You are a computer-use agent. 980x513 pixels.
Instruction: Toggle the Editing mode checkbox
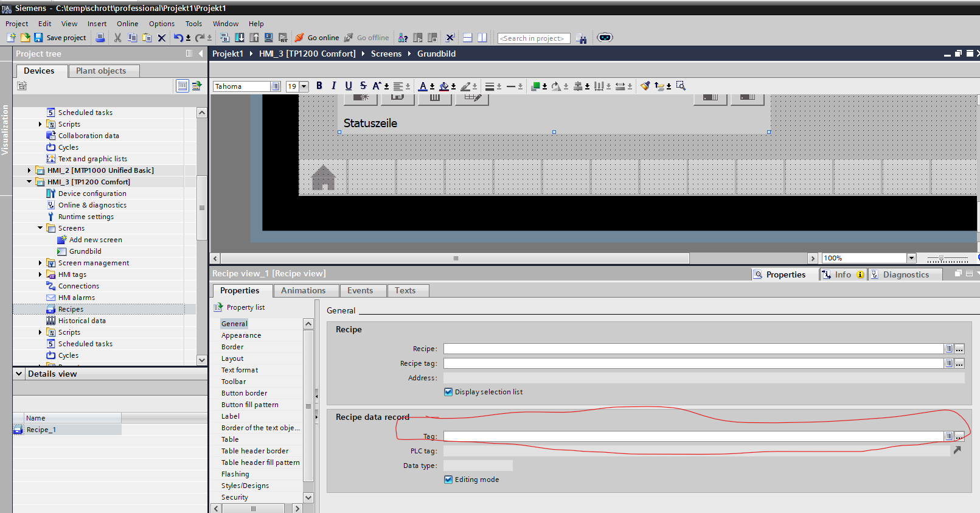point(448,480)
